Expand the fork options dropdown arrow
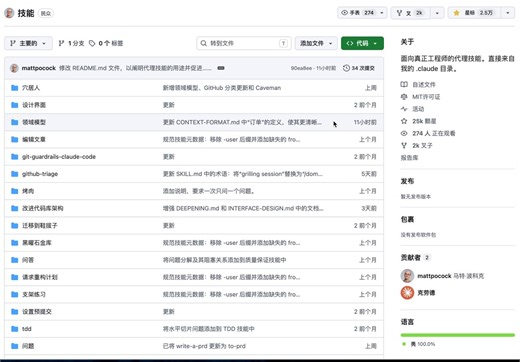520x362 pixels. click(437, 13)
